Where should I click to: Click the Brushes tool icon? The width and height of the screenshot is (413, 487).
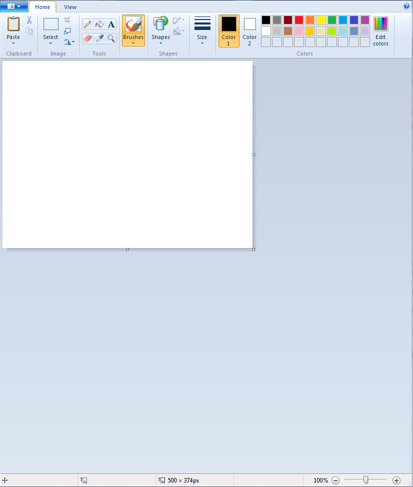tap(133, 24)
